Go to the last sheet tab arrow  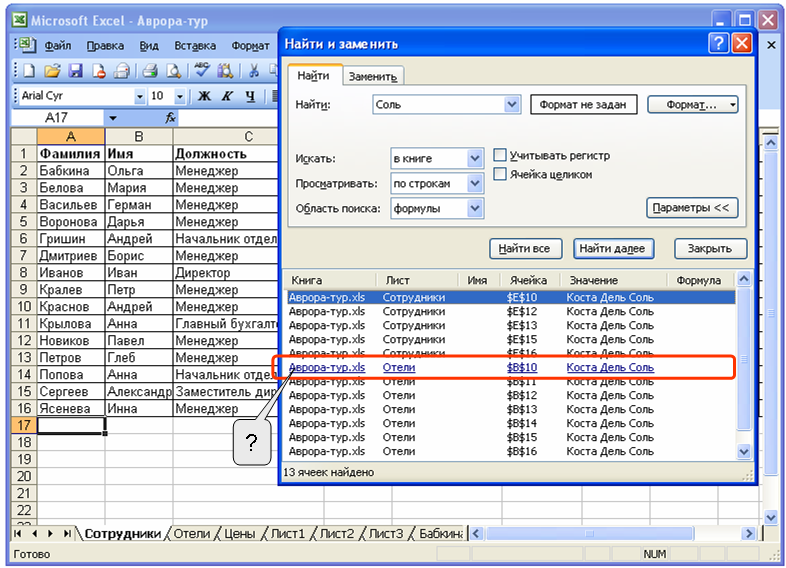[x=67, y=533]
